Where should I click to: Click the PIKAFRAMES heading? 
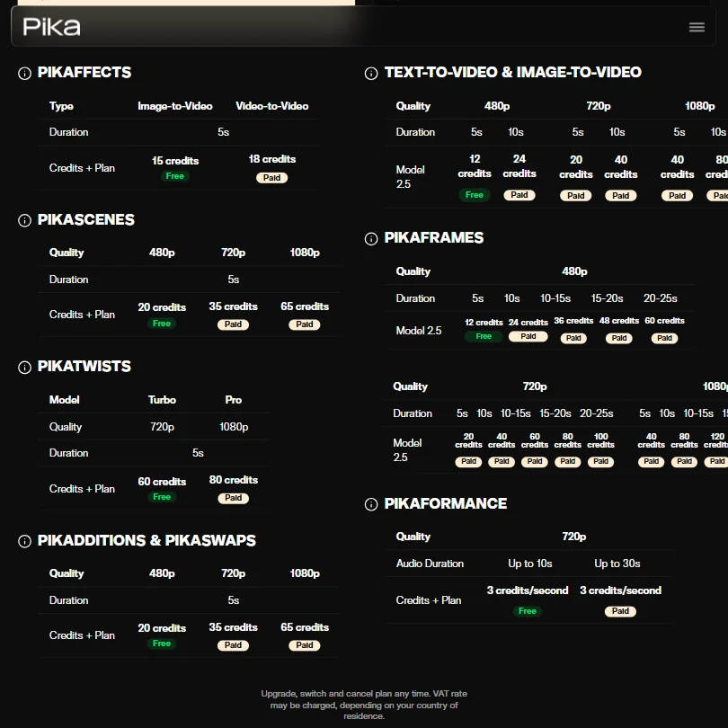click(433, 237)
